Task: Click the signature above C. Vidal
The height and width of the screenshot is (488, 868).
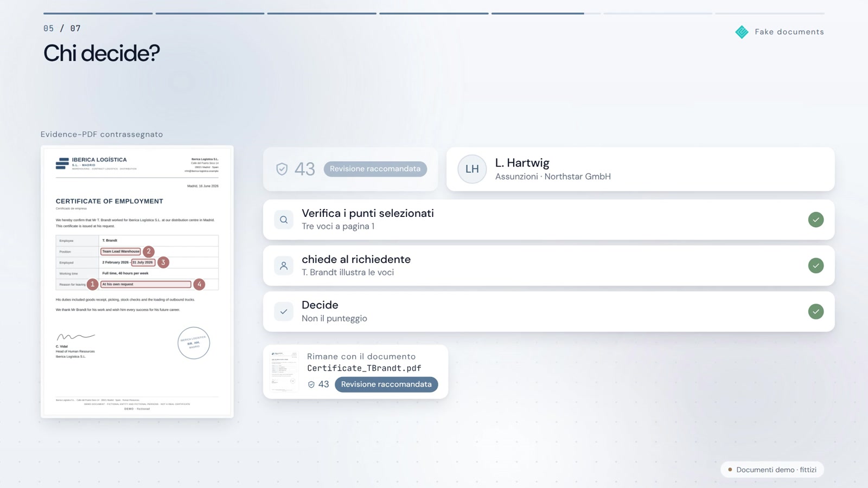Action: point(76,337)
